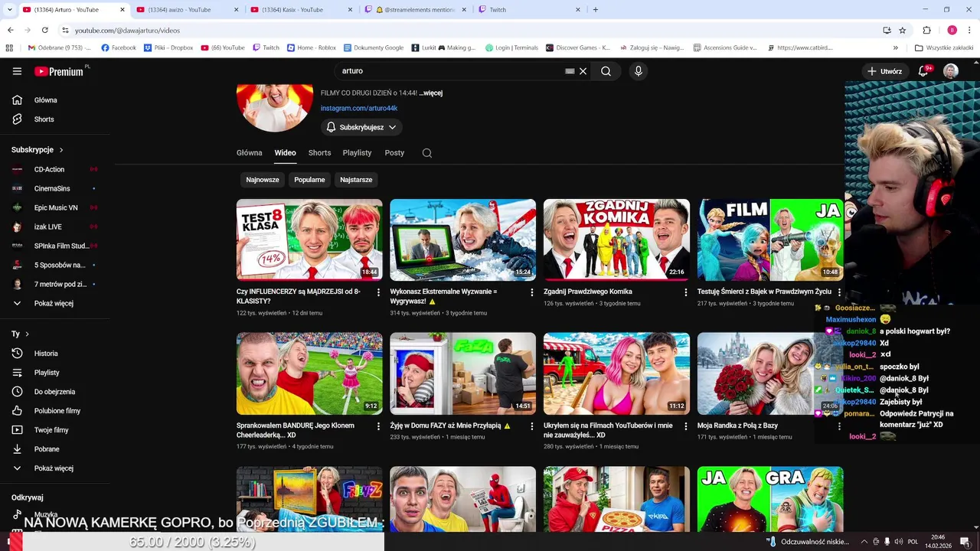Click the taskbar volume speaker icon
The width and height of the screenshot is (980, 551).
click(x=899, y=542)
